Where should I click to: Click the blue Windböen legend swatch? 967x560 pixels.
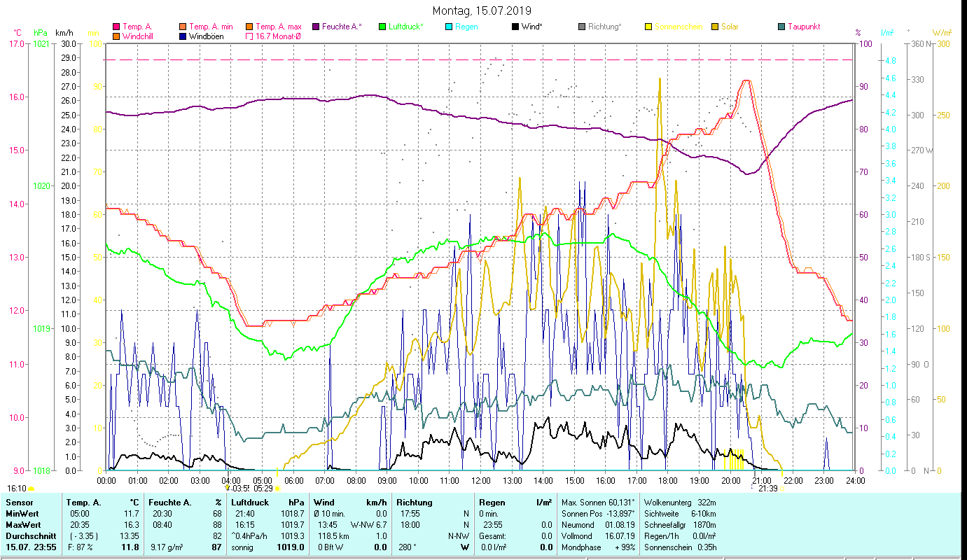coord(183,36)
